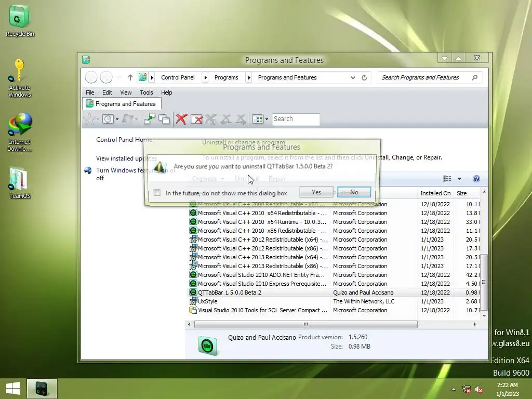Click the Control Panel icon in address bar
The width and height of the screenshot is (532, 399).
click(142, 77)
